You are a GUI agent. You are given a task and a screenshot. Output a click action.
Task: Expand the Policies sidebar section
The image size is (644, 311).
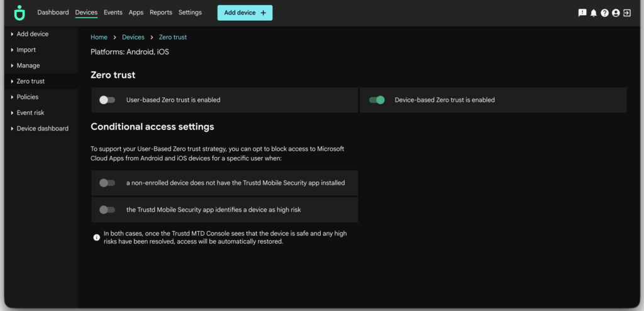[x=27, y=97]
